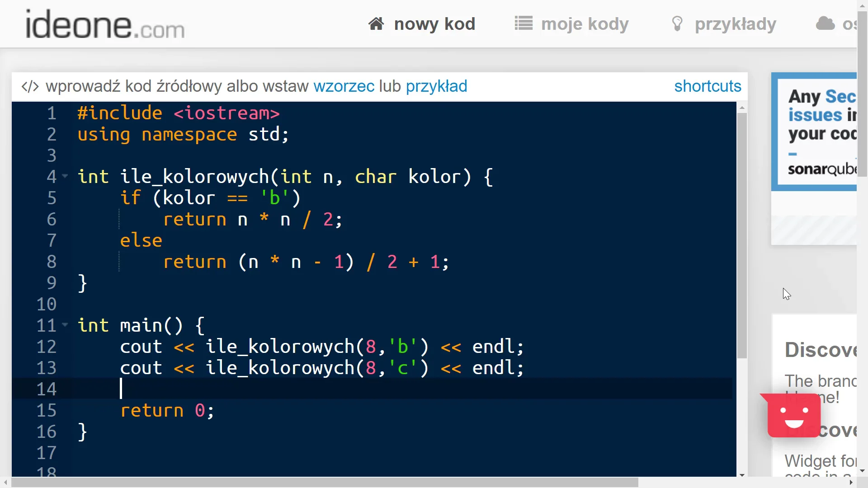The width and height of the screenshot is (868, 488).
Task: Go to the przykłady menu item
Action: (735, 24)
